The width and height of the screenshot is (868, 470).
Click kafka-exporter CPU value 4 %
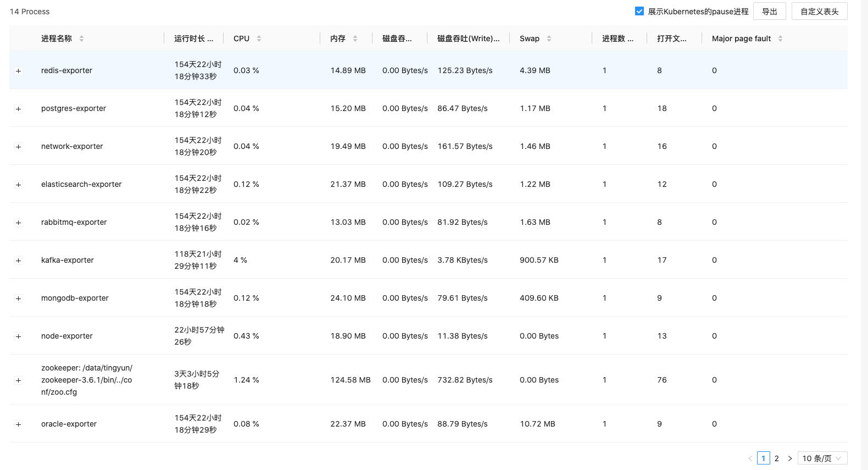tap(240, 260)
